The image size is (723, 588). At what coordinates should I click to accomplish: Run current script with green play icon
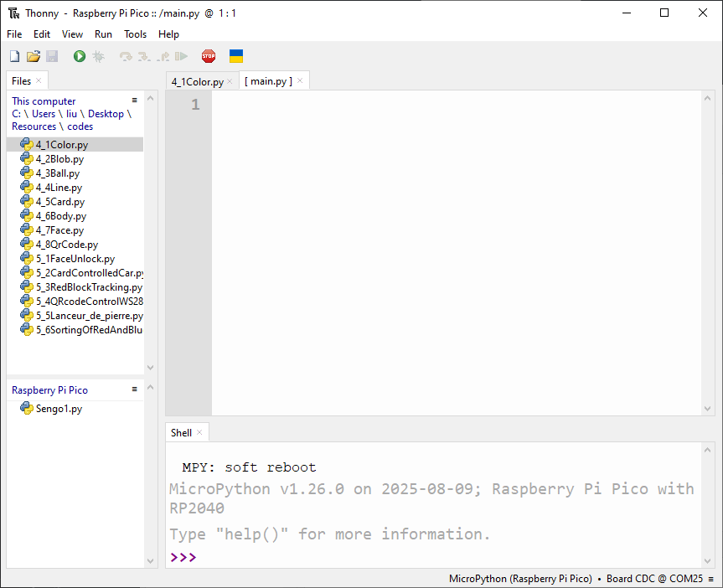click(80, 56)
